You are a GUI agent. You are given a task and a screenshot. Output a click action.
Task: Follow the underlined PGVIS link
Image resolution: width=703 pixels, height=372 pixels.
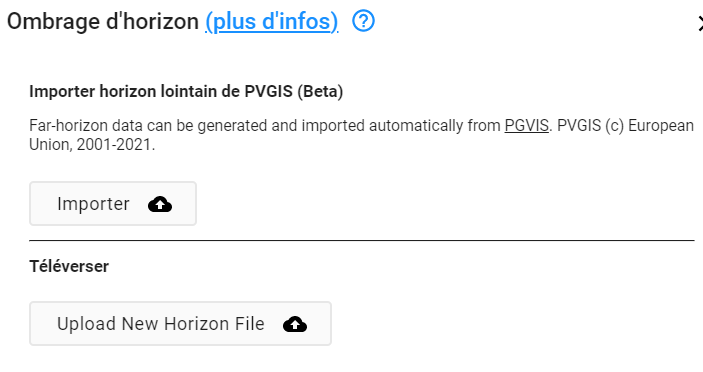tap(526, 125)
